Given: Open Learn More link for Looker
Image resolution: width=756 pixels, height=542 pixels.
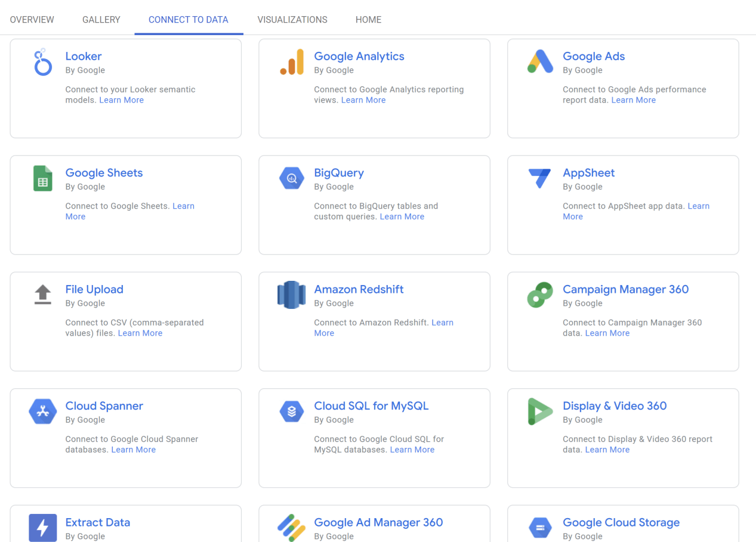Looking at the screenshot, I should (121, 100).
